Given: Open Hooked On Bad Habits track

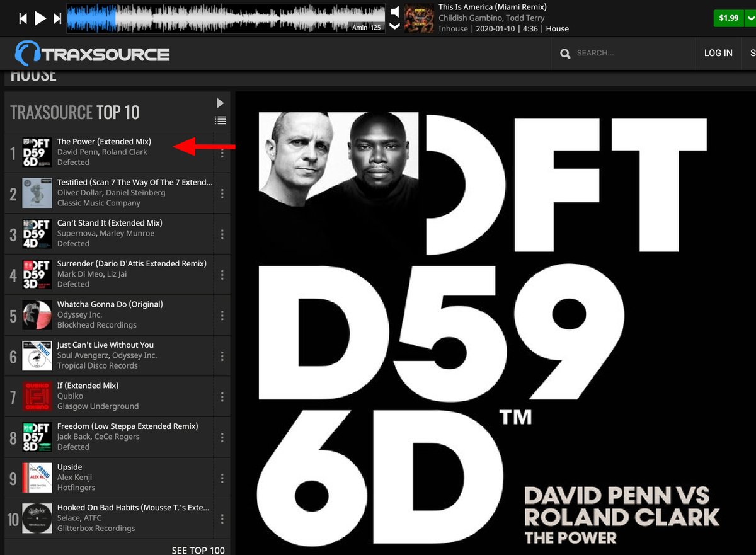Looking at the screenshot, I should click(x=134, y=508).
